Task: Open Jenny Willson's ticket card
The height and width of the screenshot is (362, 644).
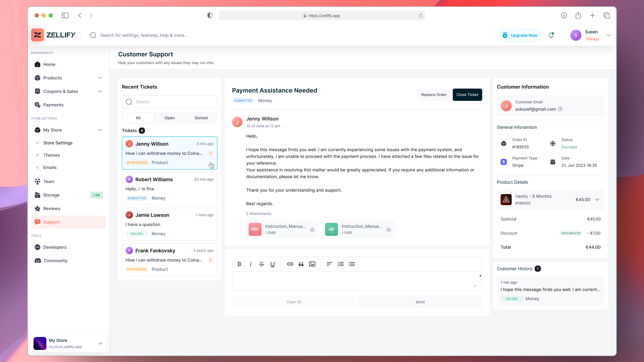Action: tap(169, 153)
